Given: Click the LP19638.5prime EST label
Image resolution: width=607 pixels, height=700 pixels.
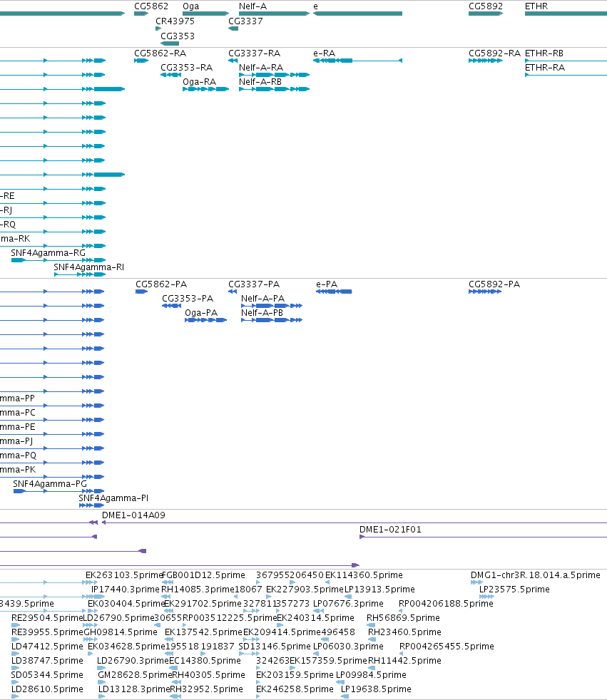Looking at the screenshot, I should pyautogui.click(x=376, y=689).
